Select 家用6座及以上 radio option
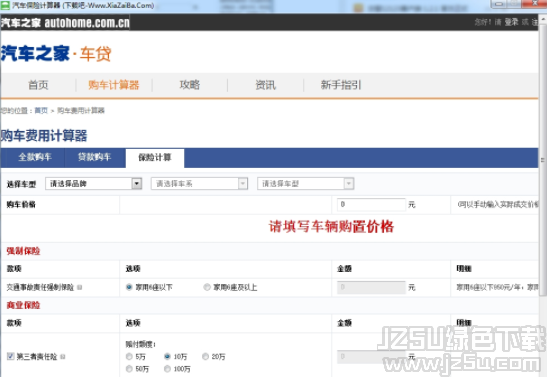547x377 pixels. (x=207, y=287)
